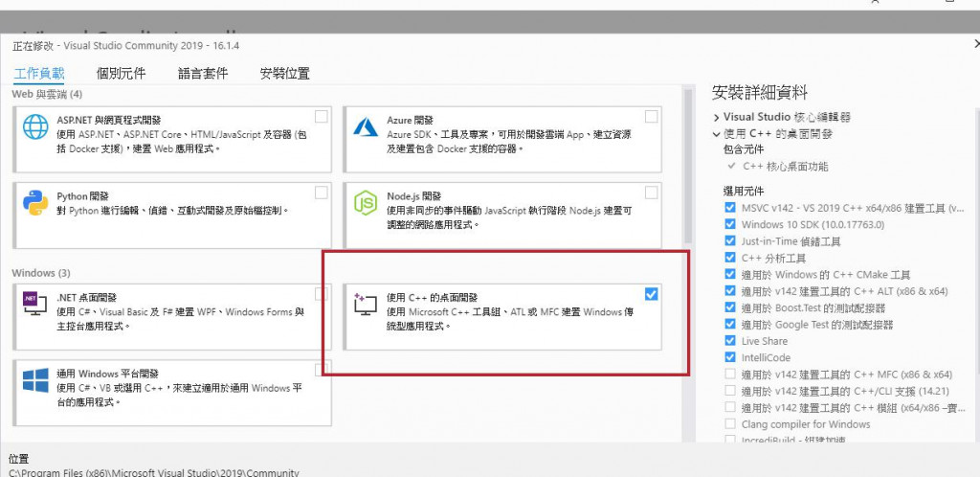
Task: Uncheck the Boost.Test adapter checkbox
Action: [x=730, y=307]
